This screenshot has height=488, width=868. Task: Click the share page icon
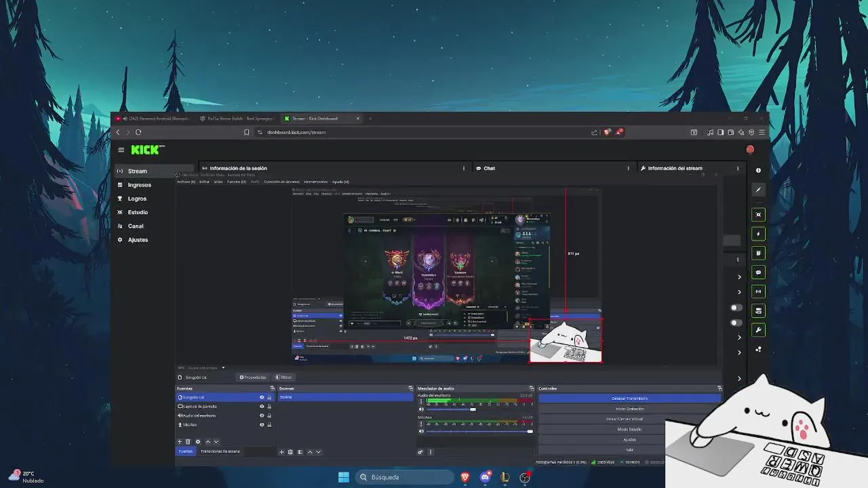pos(595,132)
